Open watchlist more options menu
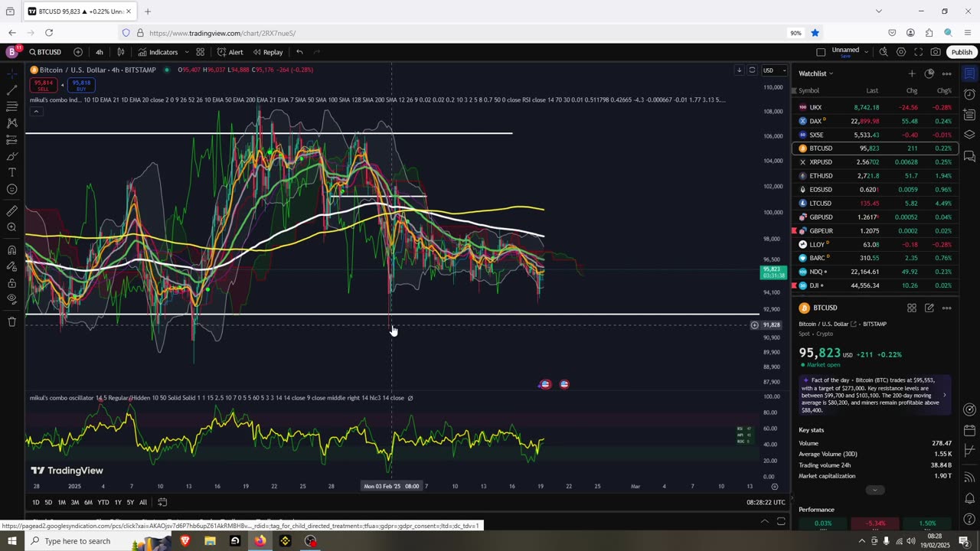This screenshot has width=980, height=551. [946, 73]
